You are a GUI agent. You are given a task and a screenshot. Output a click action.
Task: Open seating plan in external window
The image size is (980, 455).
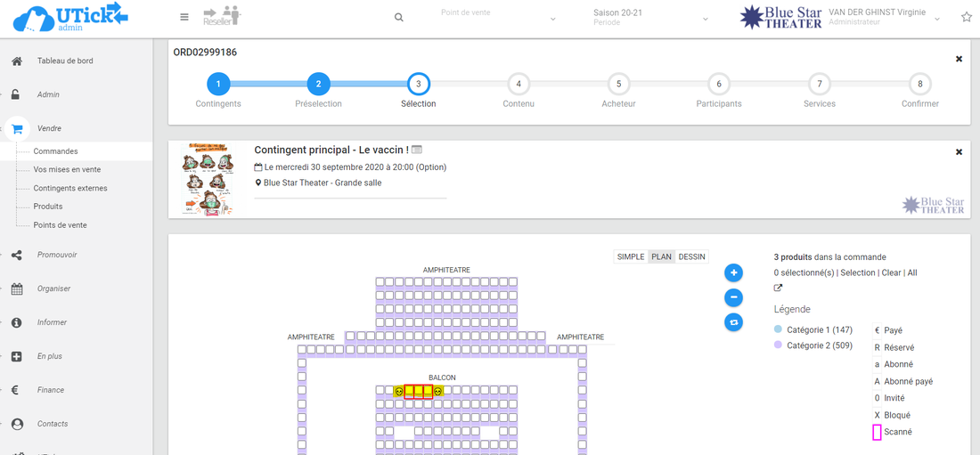pos(778,288)
